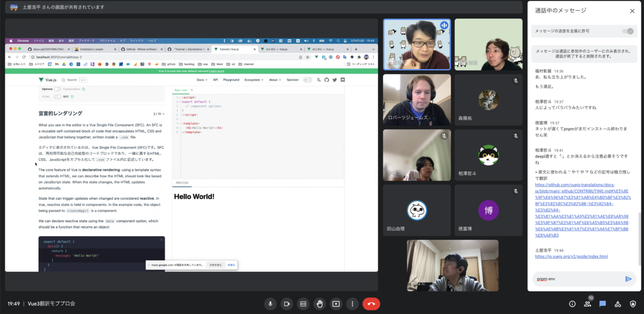
Task: Open Meet more options menu
Action: tap(353, 304)
